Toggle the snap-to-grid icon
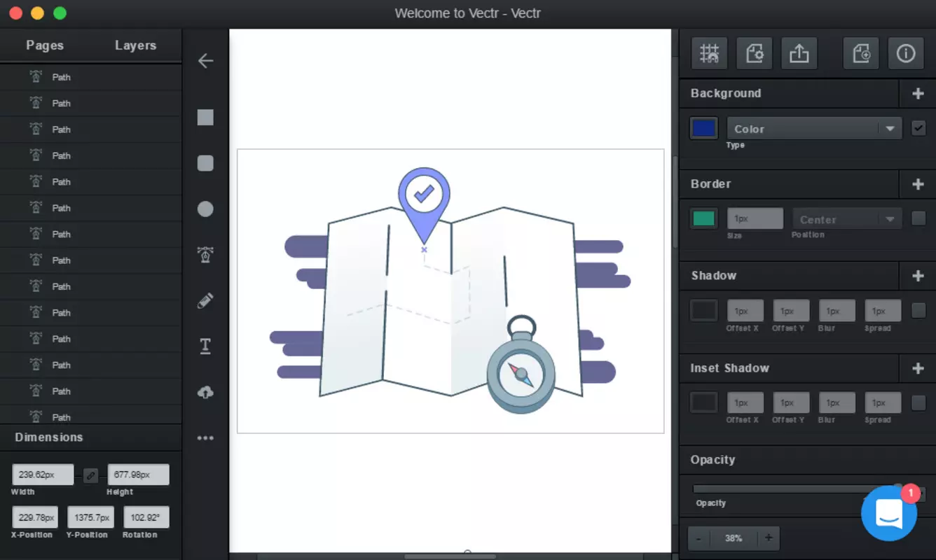The height and width of the screenshot is (560, 936). click(710, 53)
